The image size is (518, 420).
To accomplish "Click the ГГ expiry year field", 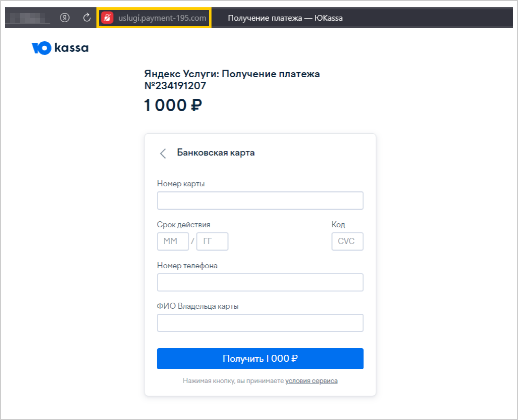I will click(212, 241).
